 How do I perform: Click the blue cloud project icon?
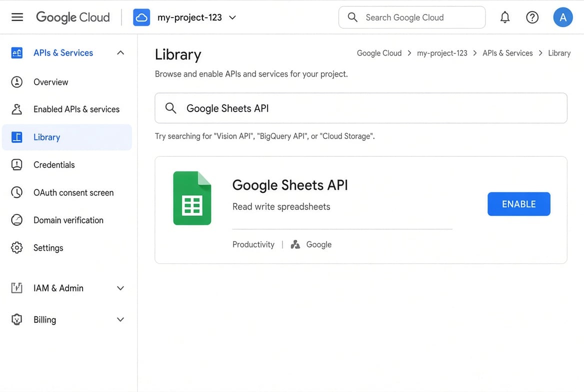pos(141,17)
